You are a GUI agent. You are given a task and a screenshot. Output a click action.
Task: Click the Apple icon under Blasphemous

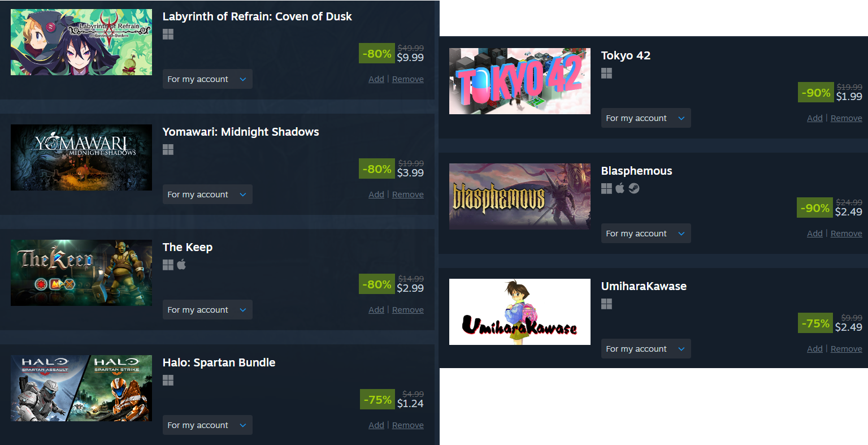coord(620,188)
